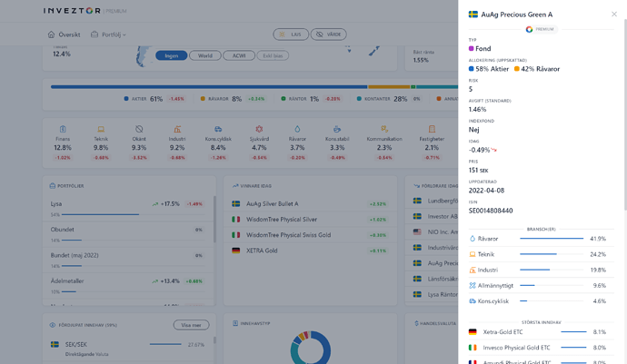
Task: Click the Teknik bransch icon in side panel
Action: click(473, 254)
